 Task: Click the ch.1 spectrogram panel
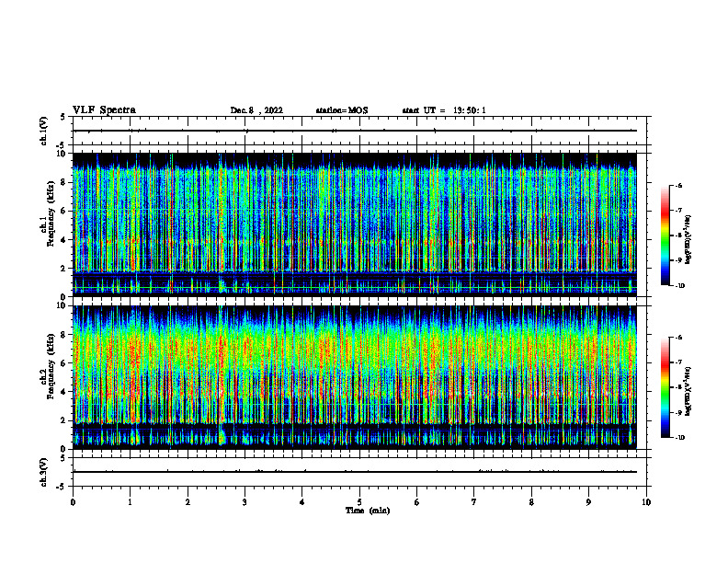point(355,224)
